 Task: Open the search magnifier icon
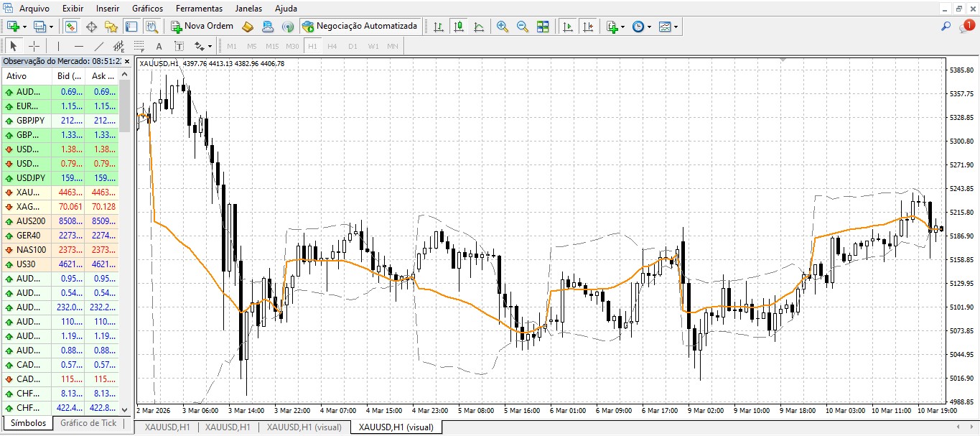(x=946, y=26)
